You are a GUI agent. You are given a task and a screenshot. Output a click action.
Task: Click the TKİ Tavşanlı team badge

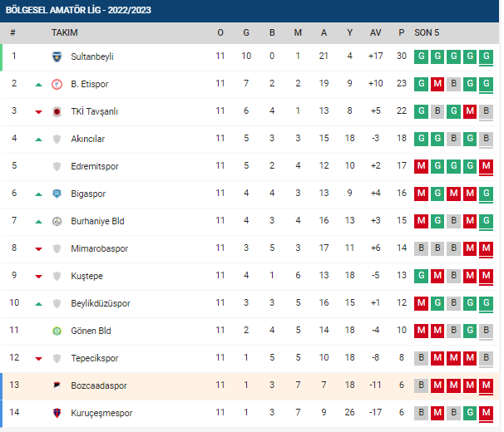coord(57,111)
